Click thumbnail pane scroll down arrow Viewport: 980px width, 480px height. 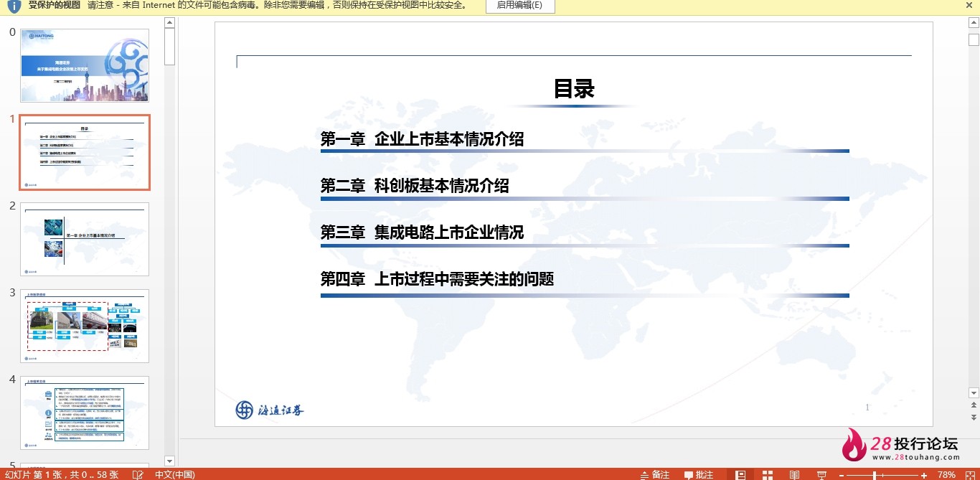(170, 461)
